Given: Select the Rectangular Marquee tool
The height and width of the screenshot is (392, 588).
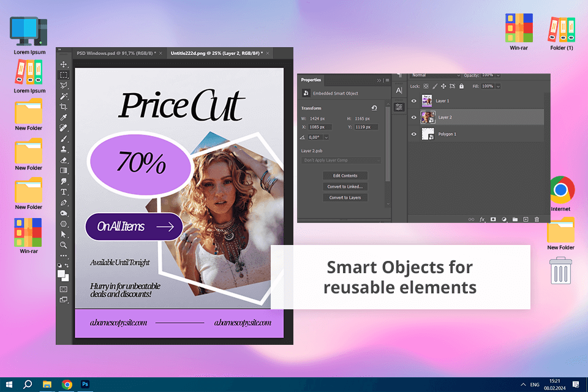Looking at the screenshot, I should 63,75.
